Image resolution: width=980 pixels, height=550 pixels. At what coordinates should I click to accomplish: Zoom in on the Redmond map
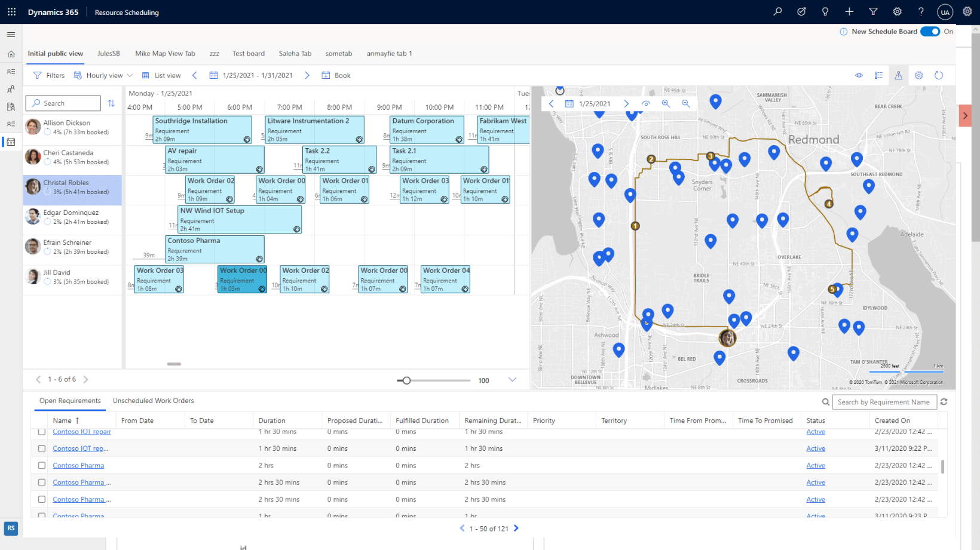[666, 103]
